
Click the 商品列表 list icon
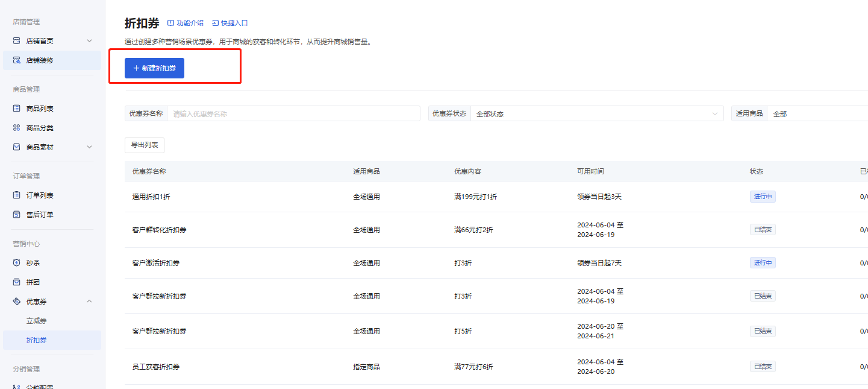click(17, 109)
